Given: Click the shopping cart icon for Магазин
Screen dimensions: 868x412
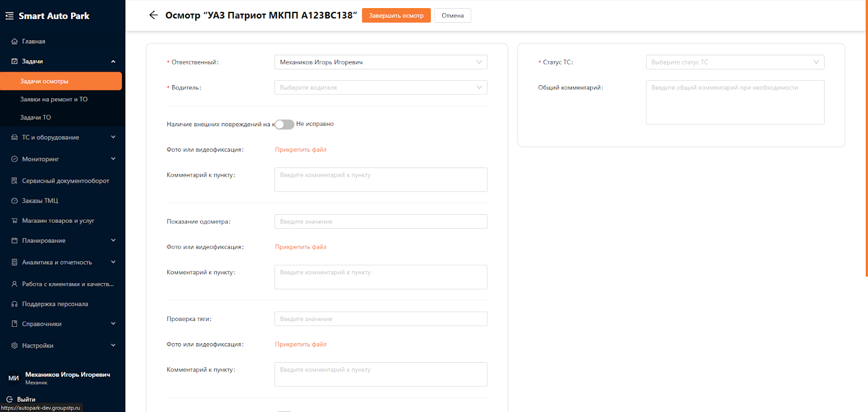Looking at the screenshot, I should [x=15, y=221].
